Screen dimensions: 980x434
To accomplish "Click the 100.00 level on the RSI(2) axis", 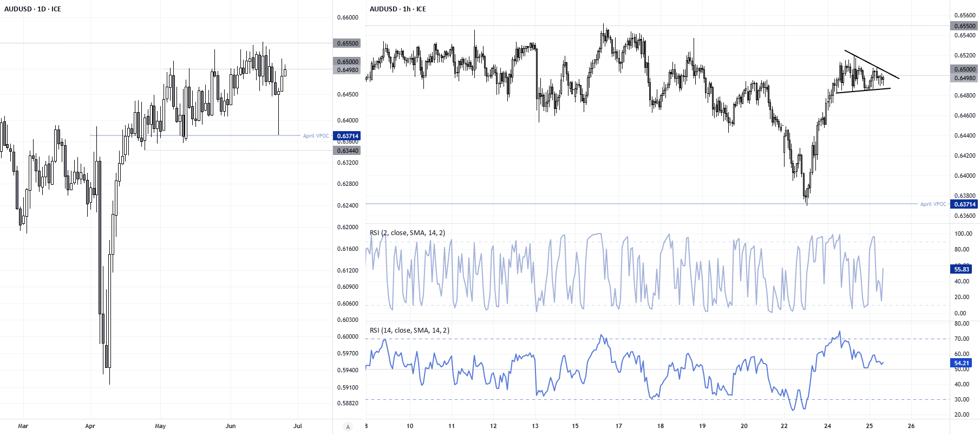I will pyautogui.click(x=963, y=234).
